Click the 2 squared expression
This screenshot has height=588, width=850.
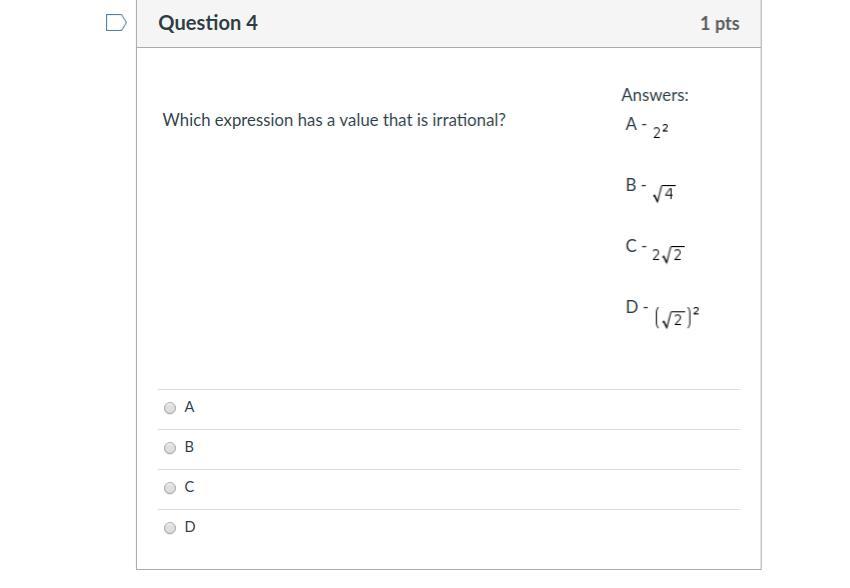click(x=661, y=130)
